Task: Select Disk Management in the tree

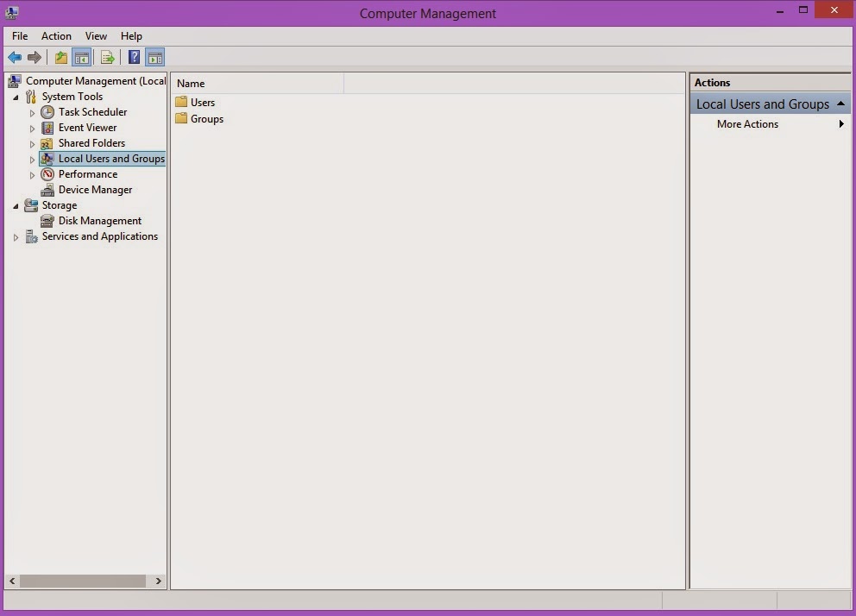Action: (x=100, y=221)
